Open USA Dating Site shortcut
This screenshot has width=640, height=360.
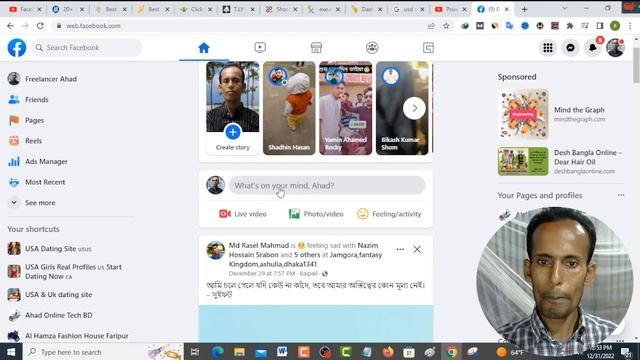tap(58, 249)
